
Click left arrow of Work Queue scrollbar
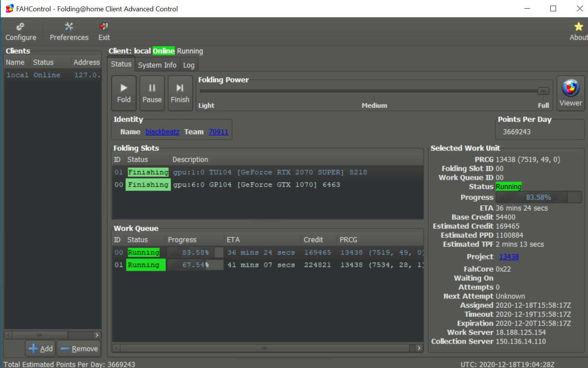point(116,348)
